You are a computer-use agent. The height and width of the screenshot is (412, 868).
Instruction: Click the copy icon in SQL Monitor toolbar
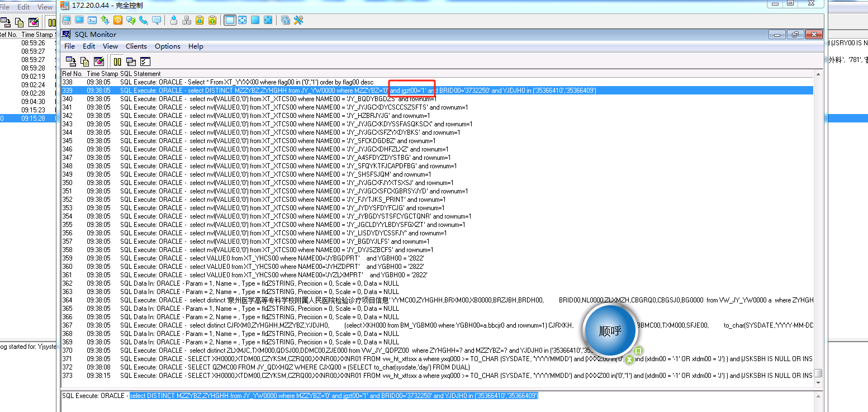coord(84,61)
